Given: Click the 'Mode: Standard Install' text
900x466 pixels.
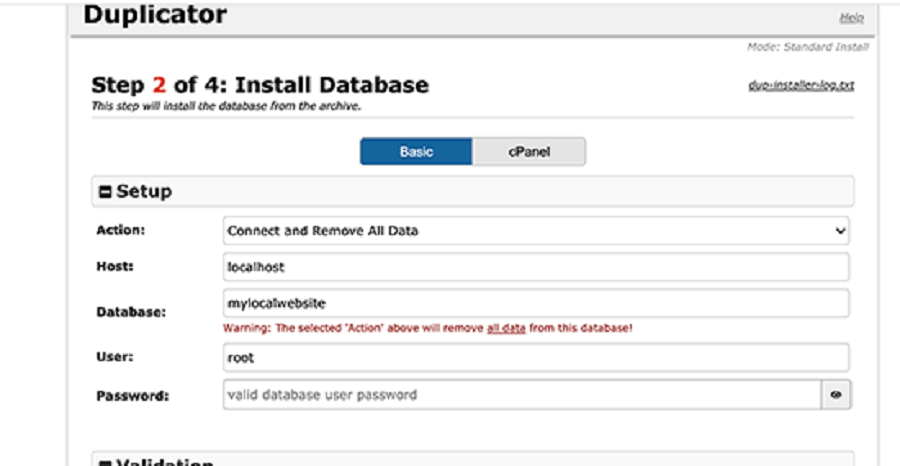Looking at the screenshot, I should [x=808, y=47].
